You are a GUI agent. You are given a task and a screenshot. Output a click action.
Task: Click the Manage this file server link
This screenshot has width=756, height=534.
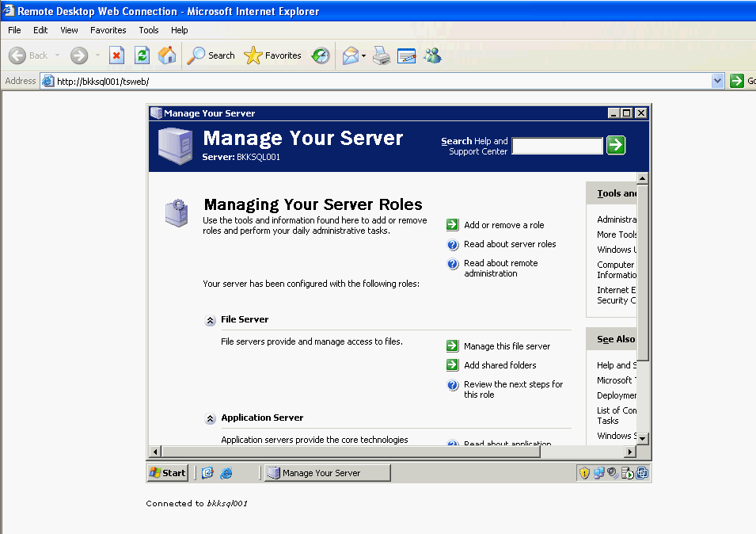pyautogui.click(x=507, y=346)
